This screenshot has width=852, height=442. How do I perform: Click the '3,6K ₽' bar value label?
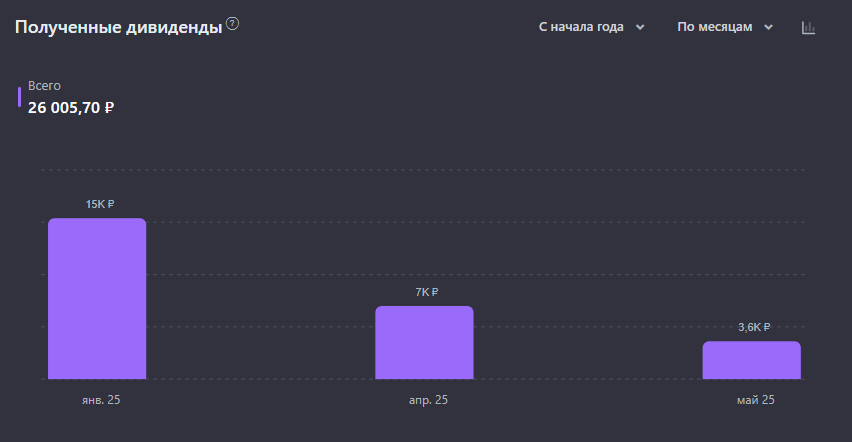754,327
